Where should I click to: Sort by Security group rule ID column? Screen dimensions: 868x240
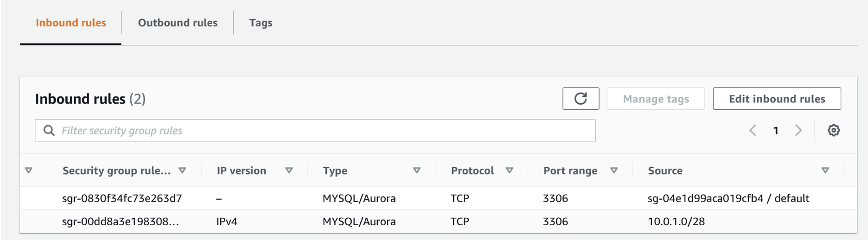point(182,171)
